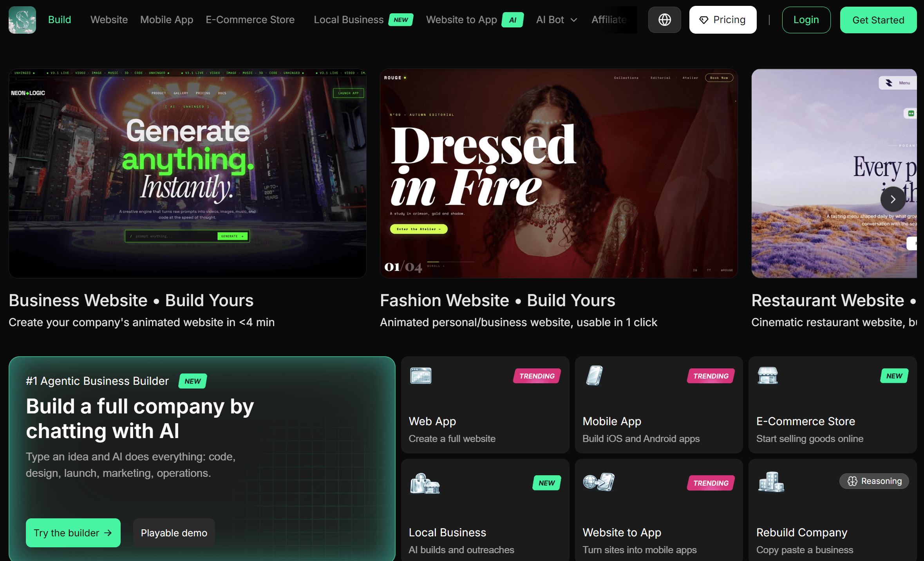Click the TRENDING badge on Mobile App card
The height and width of the screenshot is (561, 924).
point(711,376)
